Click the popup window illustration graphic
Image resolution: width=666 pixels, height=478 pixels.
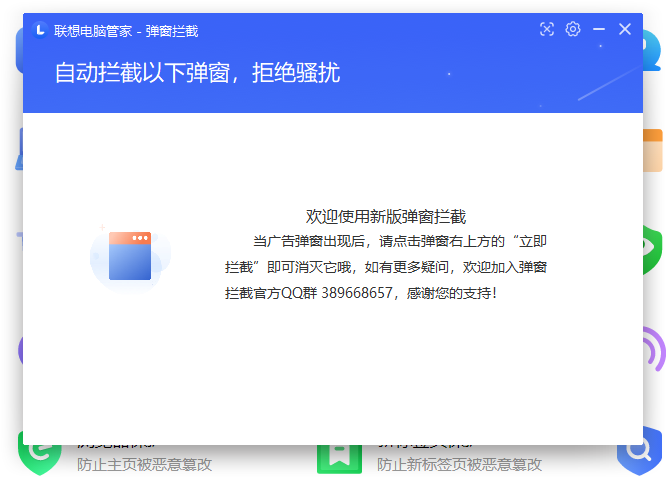pyautogui.click(x=130, y=257)
